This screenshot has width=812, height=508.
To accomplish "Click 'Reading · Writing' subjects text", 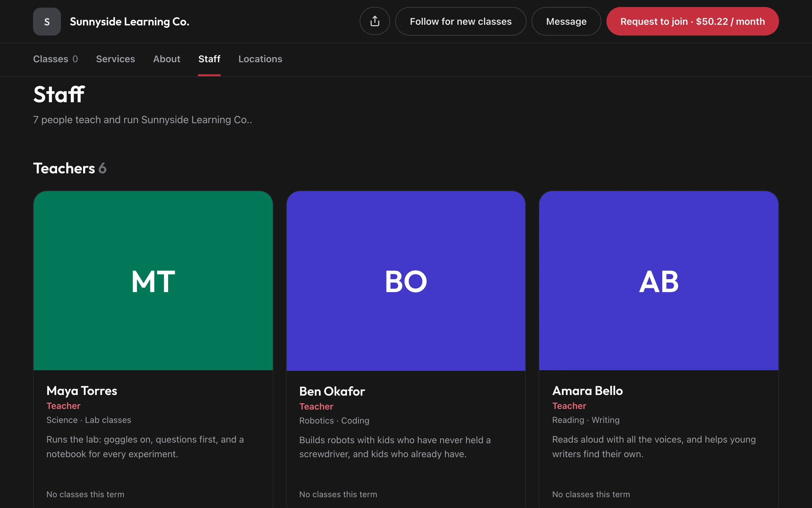I will pos(586,420).
